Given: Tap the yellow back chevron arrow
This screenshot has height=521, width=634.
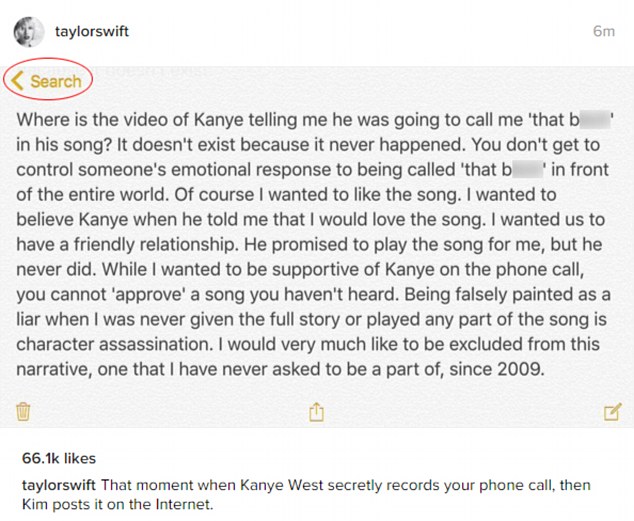Looking at the screenshot, I should point(17,81).
